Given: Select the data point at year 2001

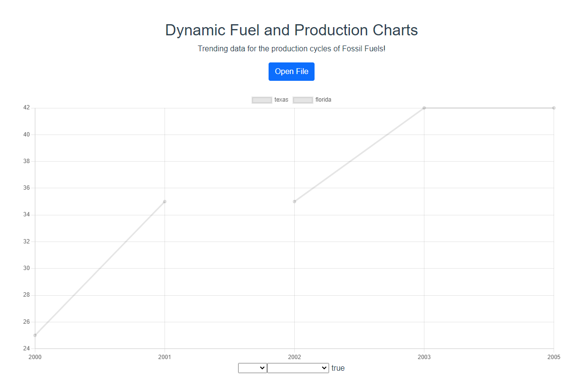Looking at the screenshot, I should (165, 201).
